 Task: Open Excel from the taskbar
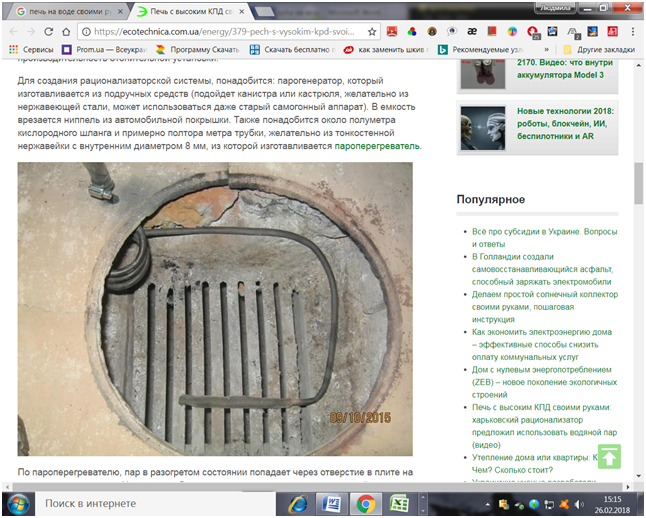[x=399, y=504]
